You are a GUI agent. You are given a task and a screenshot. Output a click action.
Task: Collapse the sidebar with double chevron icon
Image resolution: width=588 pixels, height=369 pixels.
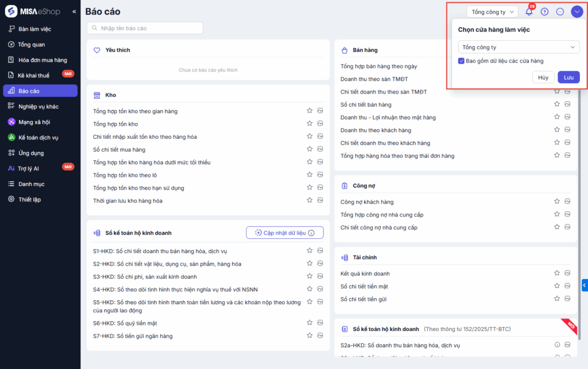74,11
